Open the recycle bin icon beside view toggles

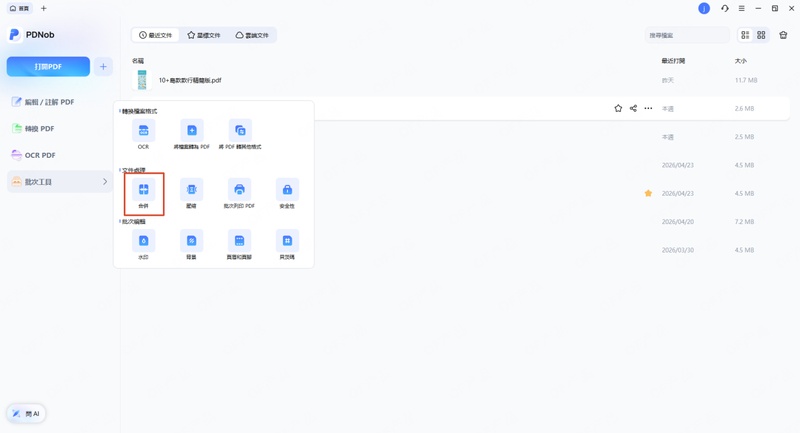pos(783,35)
